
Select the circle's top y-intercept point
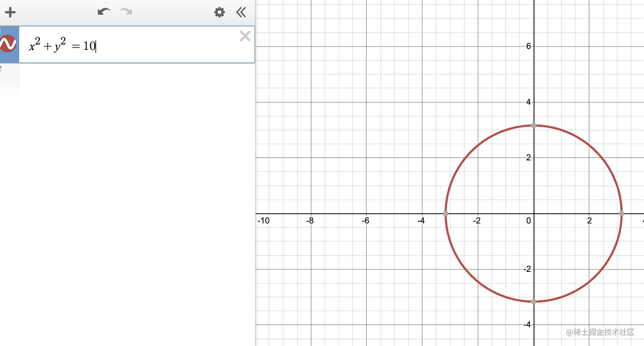click(x=534, y=125)
